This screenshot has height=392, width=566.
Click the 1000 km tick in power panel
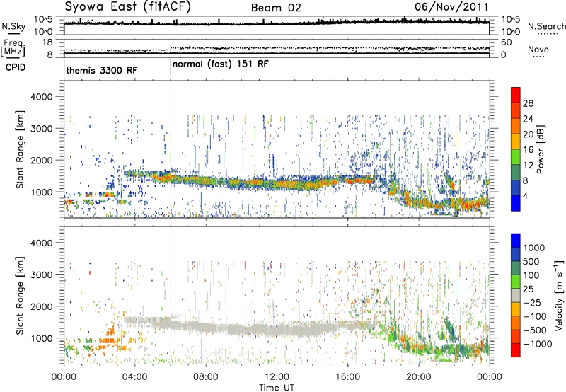pyautogui.click(x=41, y=192)
